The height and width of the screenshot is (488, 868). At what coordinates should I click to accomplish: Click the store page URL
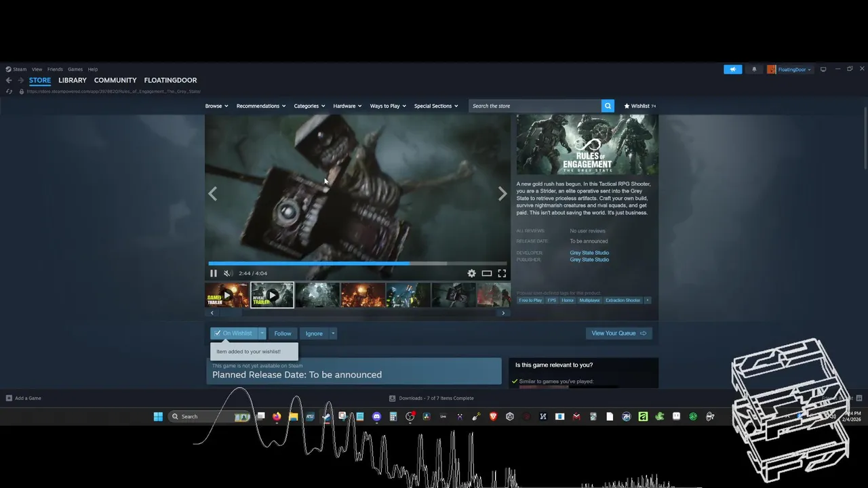pos(113,91)
